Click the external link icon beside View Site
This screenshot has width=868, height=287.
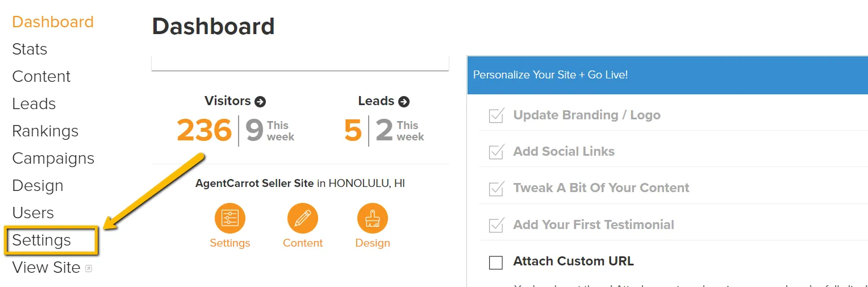[x=89, y=268]
